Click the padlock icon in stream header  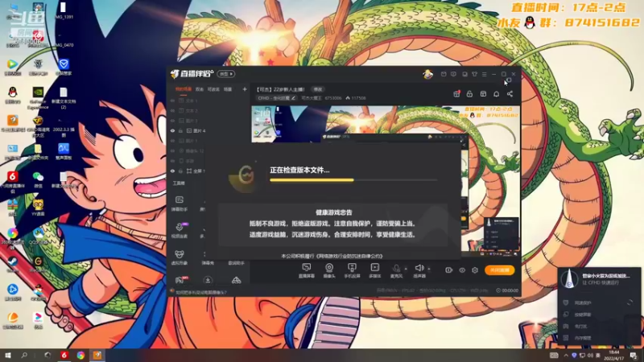tap(469, 94)
